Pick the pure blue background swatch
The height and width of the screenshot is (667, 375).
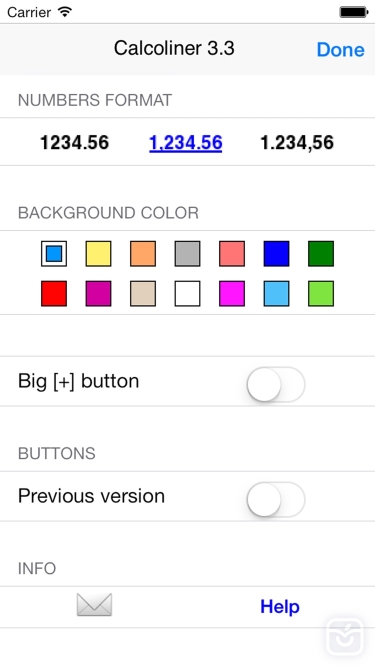click(x=276, y=254)
